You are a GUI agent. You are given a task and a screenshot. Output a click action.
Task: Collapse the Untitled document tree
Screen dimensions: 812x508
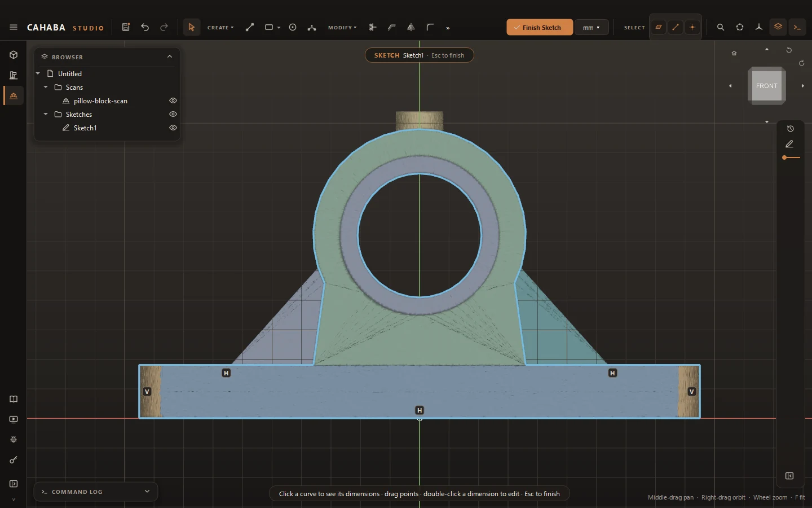[x=38, y=73]
